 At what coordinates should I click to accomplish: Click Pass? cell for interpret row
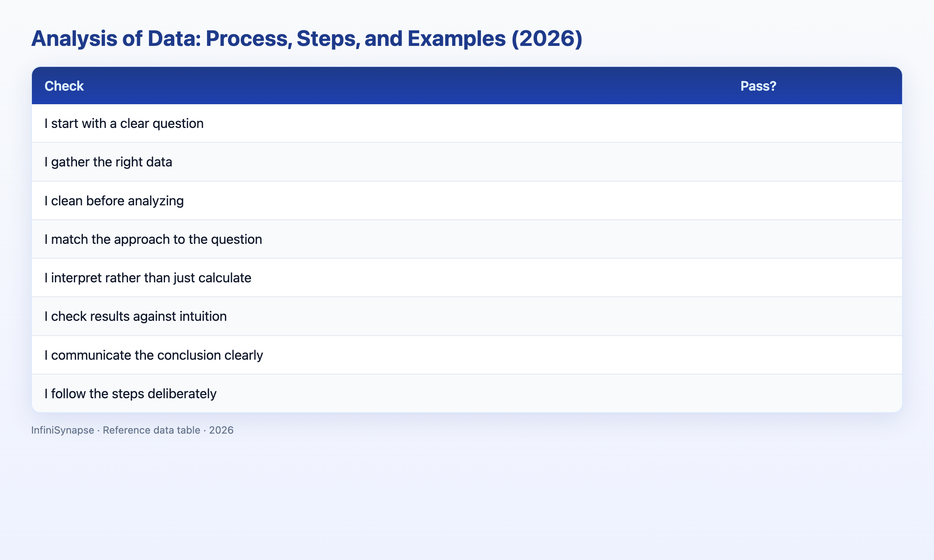coord(815,278)
